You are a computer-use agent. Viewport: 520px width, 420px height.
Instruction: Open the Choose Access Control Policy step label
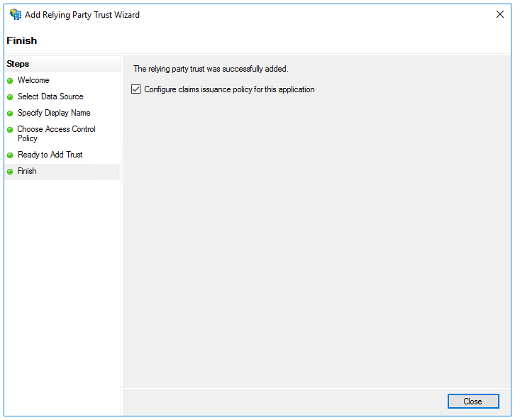(x=56, y=133)
